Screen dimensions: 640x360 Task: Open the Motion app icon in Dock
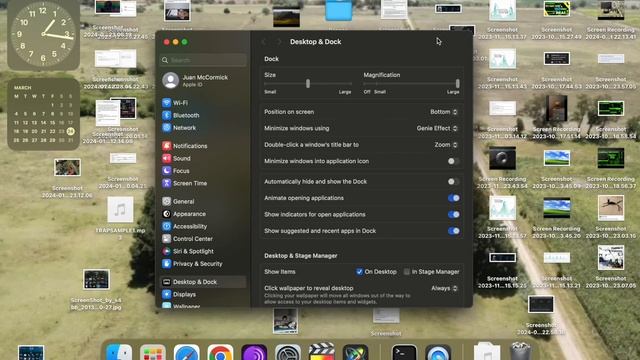pos(355,353)
